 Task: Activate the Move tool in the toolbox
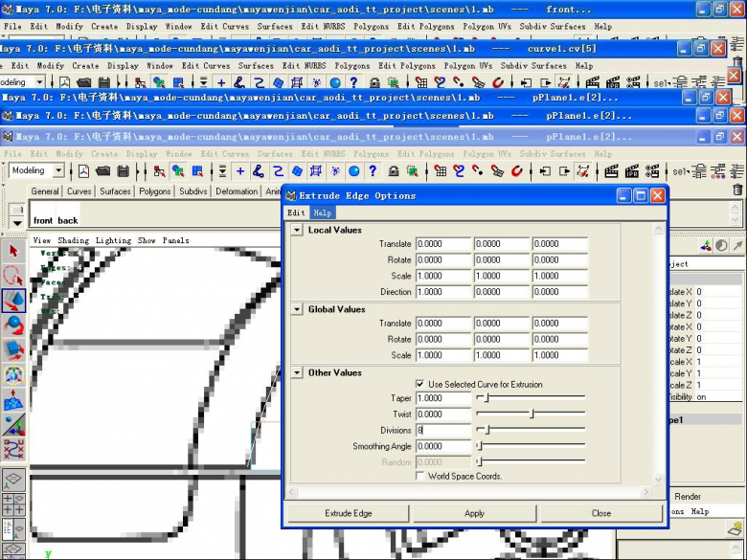pos(13,301)
